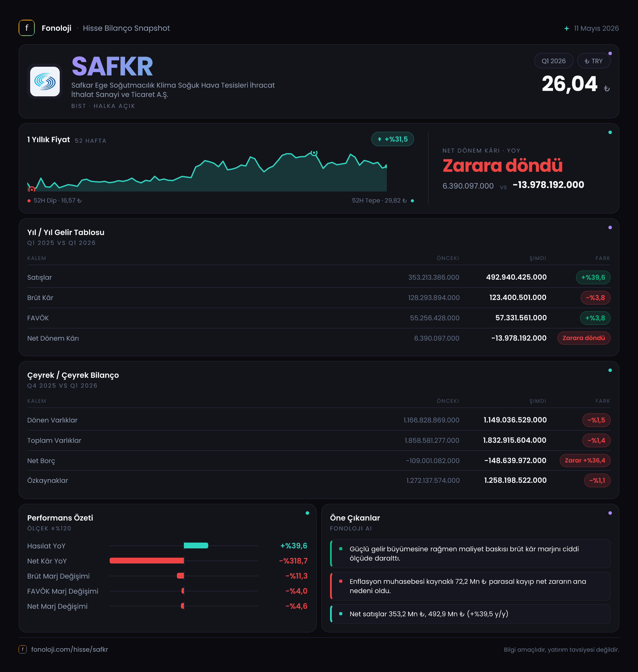Click the Net Kâr YoY red bar
The image size is (638, 672).
[x=146, y=560]
